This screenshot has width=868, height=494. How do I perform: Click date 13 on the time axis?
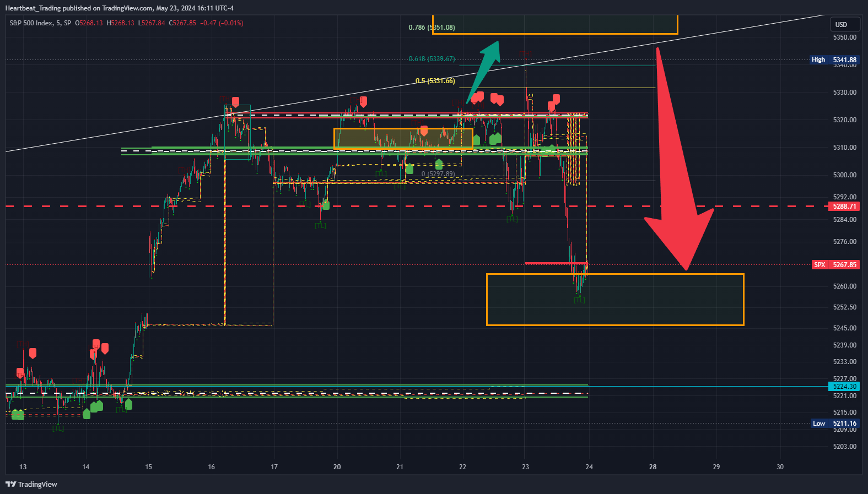[23, 467]
